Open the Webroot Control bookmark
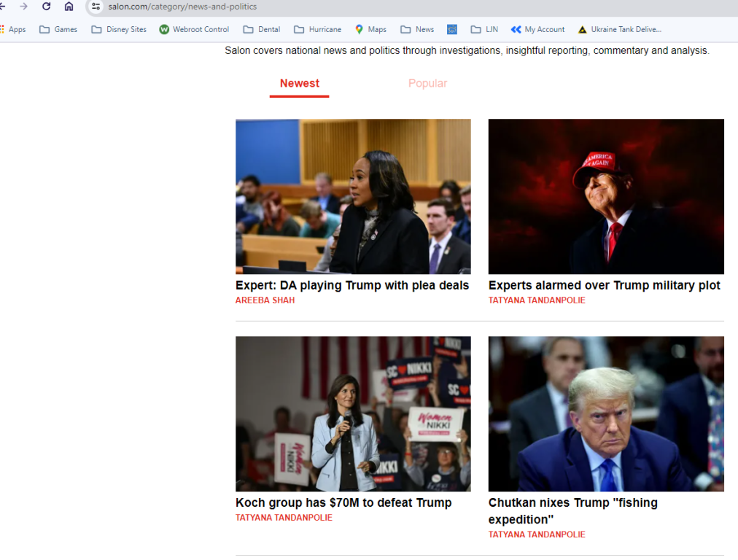The image size is (738, 560). [194, 29]
